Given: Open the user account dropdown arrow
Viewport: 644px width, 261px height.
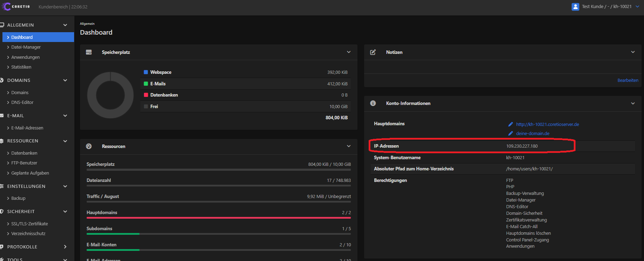Looking at the screenshot, I should click(x=637, y=7).
